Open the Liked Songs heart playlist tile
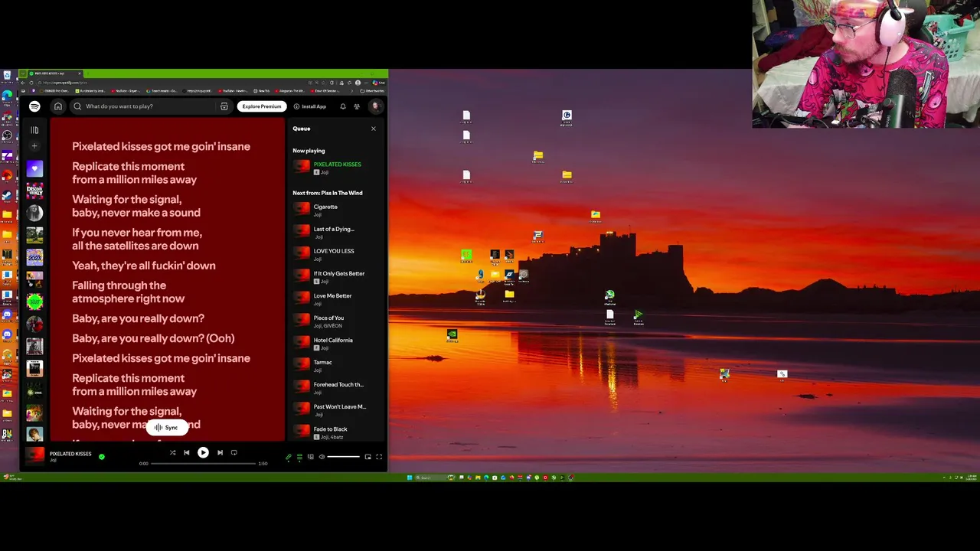The image size is (980, 551). pos(34,168)
